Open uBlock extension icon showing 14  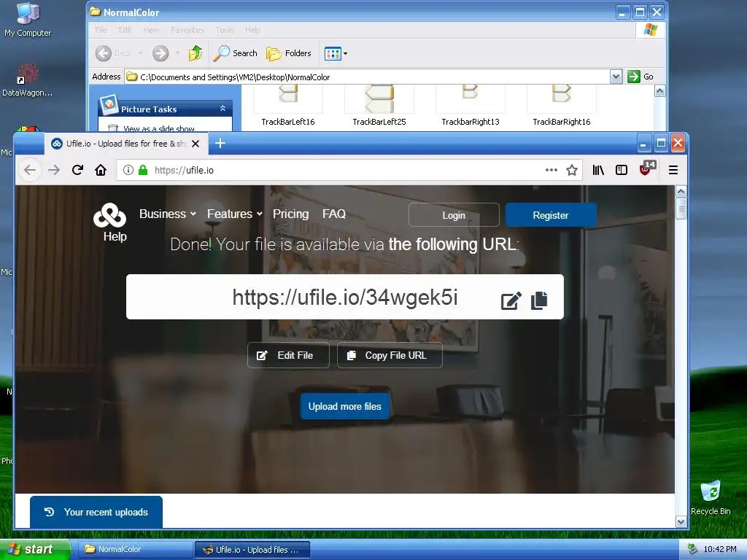coord(647,168)
